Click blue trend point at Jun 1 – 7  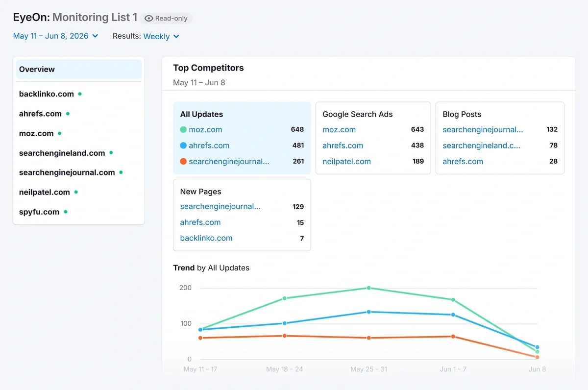click(453, 315)
